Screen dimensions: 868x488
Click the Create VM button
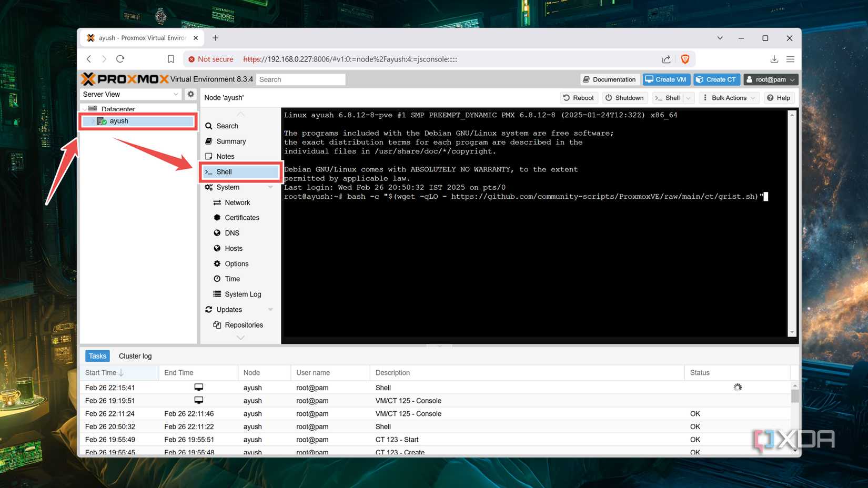(x=665, y=79)
